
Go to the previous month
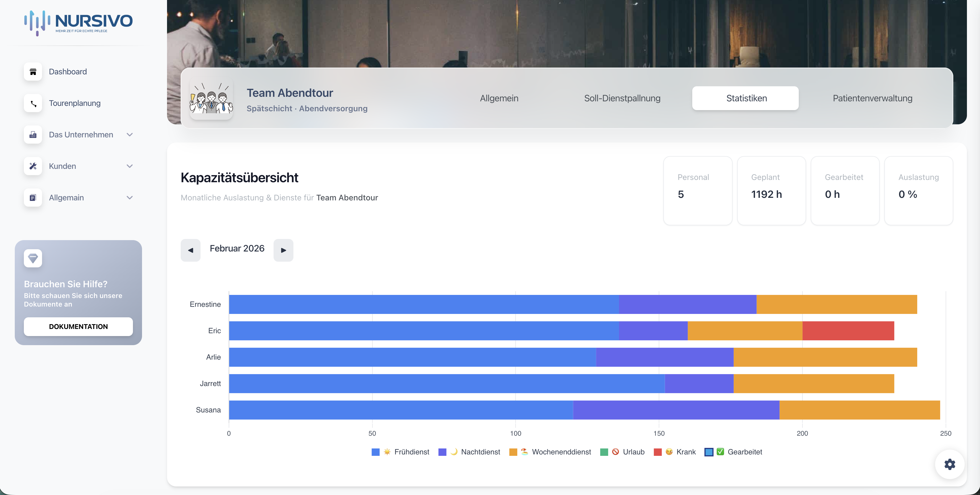190,250
